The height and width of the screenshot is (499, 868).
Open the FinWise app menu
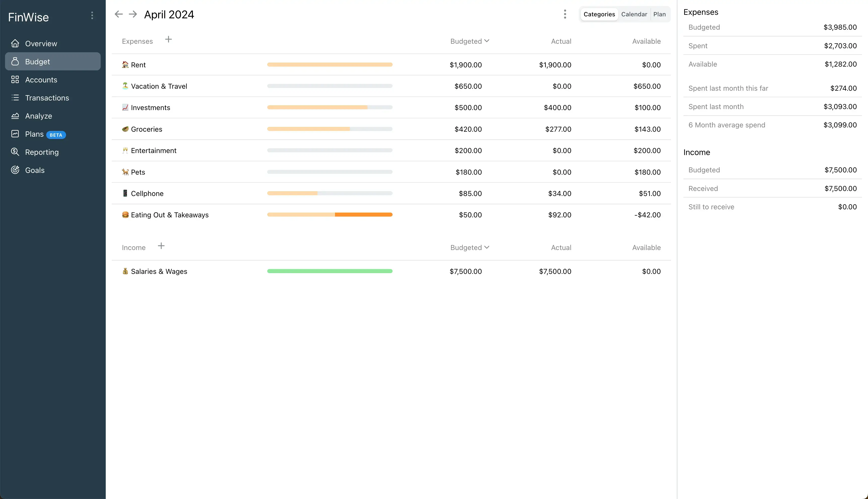coord(92,15)
